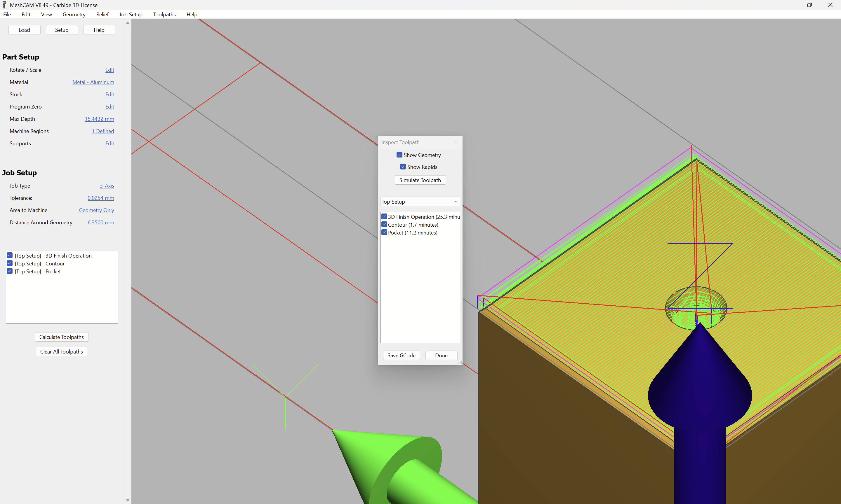Disable the Pocket toolpath in Inspect list
The image size is (841, 504).
click(x=384, y=233)
